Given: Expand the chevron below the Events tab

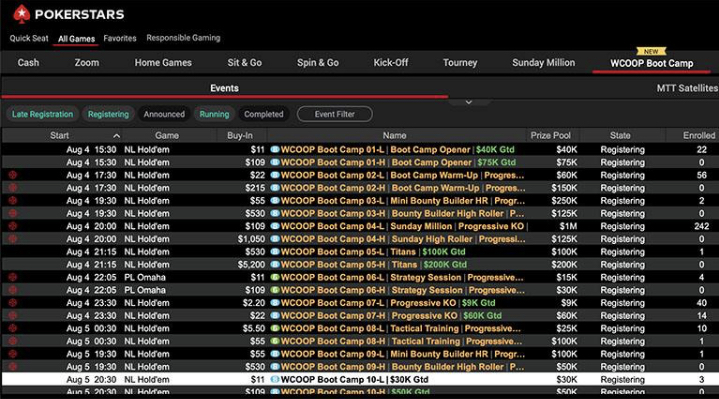Looking at the screenshot, I should coord(469,102).
